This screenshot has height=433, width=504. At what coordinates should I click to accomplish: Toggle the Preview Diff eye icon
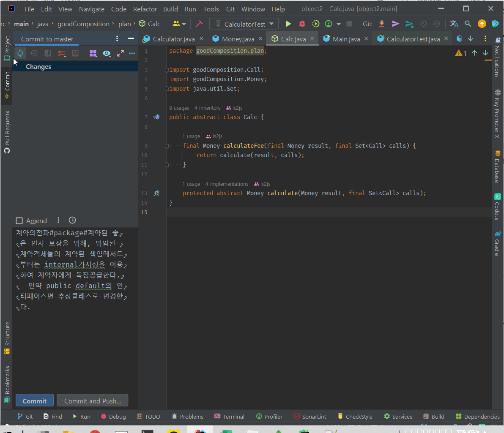pyautogui.click(x=107, y=53)
